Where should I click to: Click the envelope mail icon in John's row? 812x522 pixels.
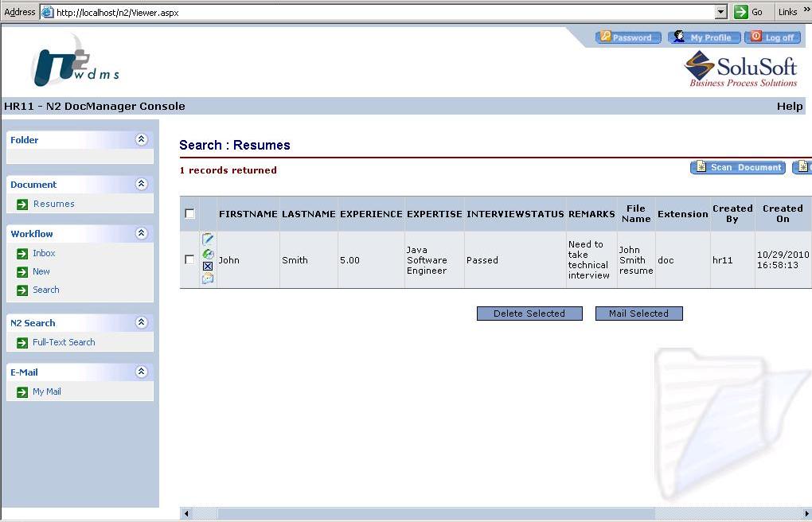pyautogui.click(x=208, y=279)
